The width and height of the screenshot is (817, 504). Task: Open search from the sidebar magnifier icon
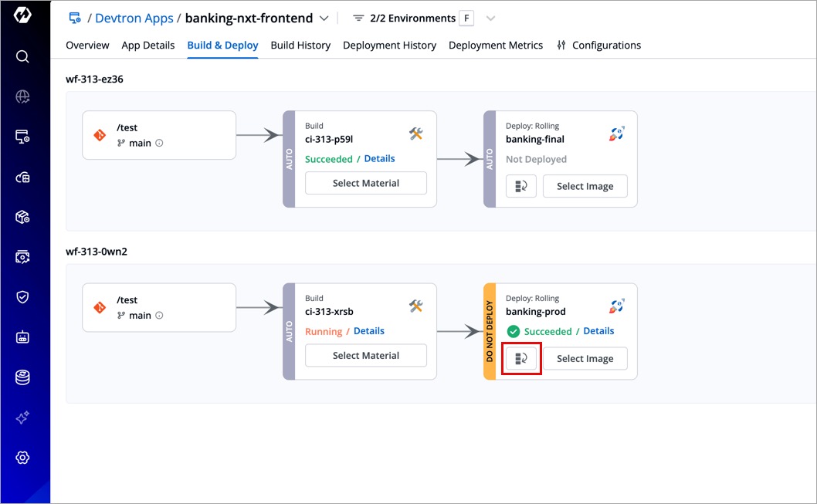pyautogui.click(x=22, y=56)
